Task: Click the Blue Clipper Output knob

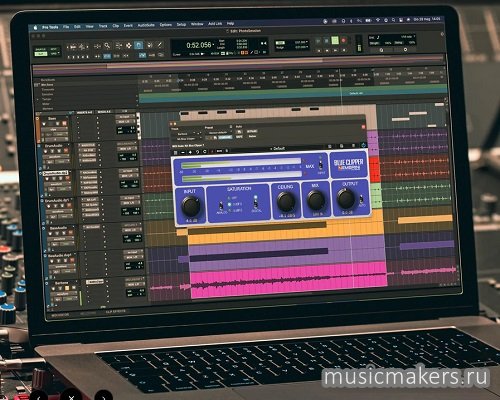Action: (x=346, y=198)
